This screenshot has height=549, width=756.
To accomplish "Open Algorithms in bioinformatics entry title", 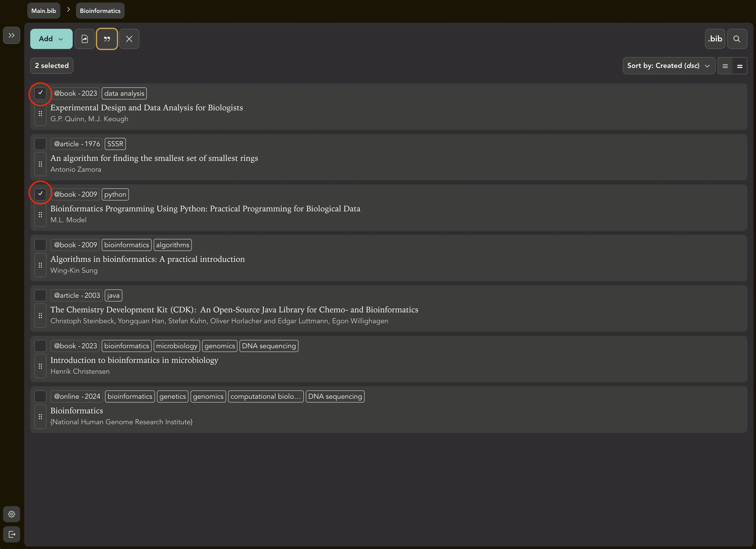I will point(147,259).
